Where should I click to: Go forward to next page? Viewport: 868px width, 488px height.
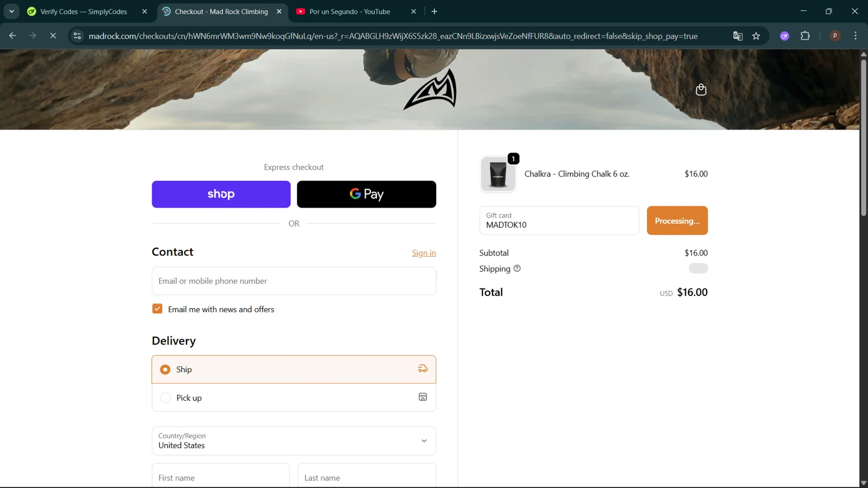pyautogui.click(x=33, y=36)
